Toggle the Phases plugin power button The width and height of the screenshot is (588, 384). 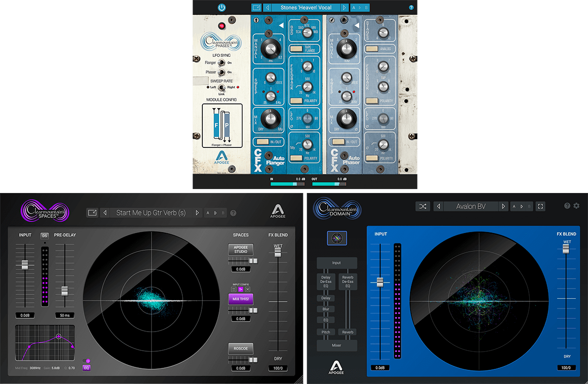pyautogui.click(x=221, y=7)
